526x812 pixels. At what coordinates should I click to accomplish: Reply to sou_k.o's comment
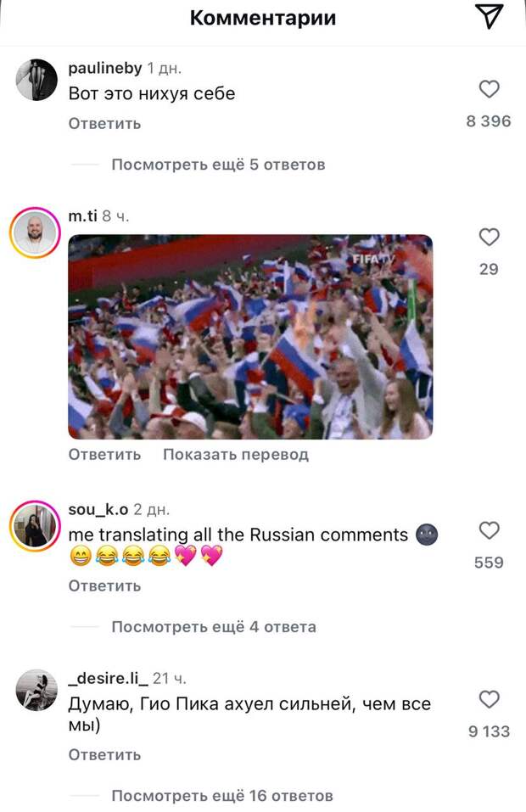coord(104,586)
